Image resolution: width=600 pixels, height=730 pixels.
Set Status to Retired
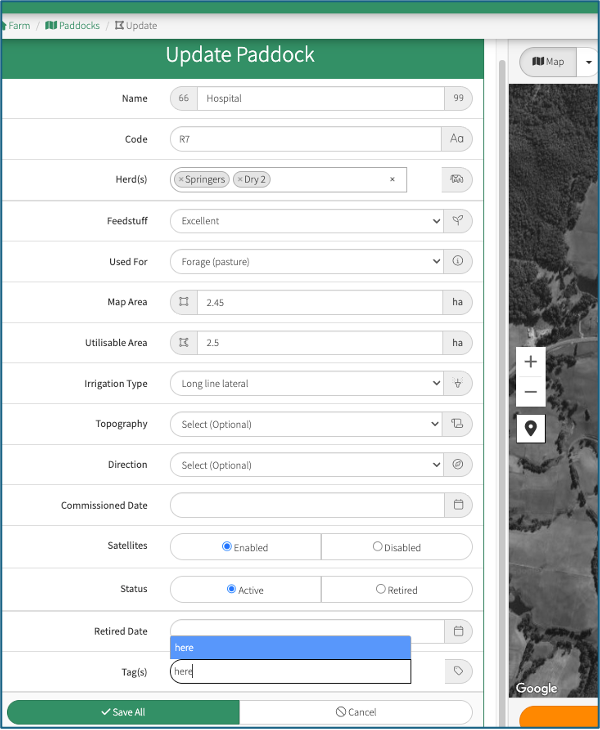pyautogui.click(x=380, y=589)
